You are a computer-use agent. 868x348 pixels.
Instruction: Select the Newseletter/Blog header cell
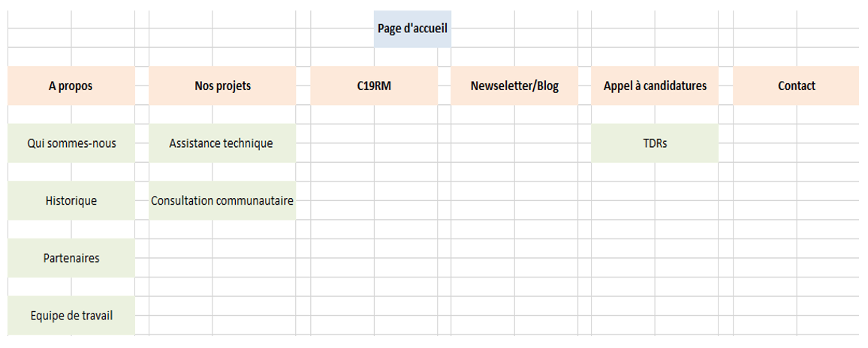click(x=514, y=85)
